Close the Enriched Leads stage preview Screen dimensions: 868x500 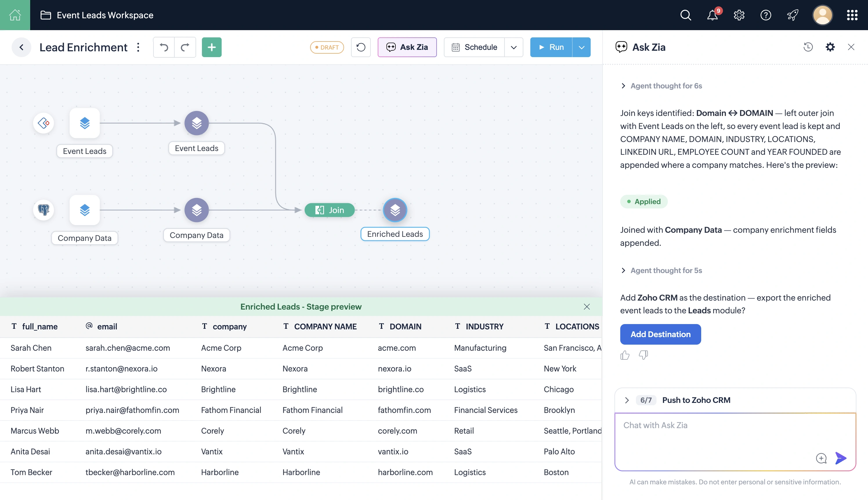[587, 307]
